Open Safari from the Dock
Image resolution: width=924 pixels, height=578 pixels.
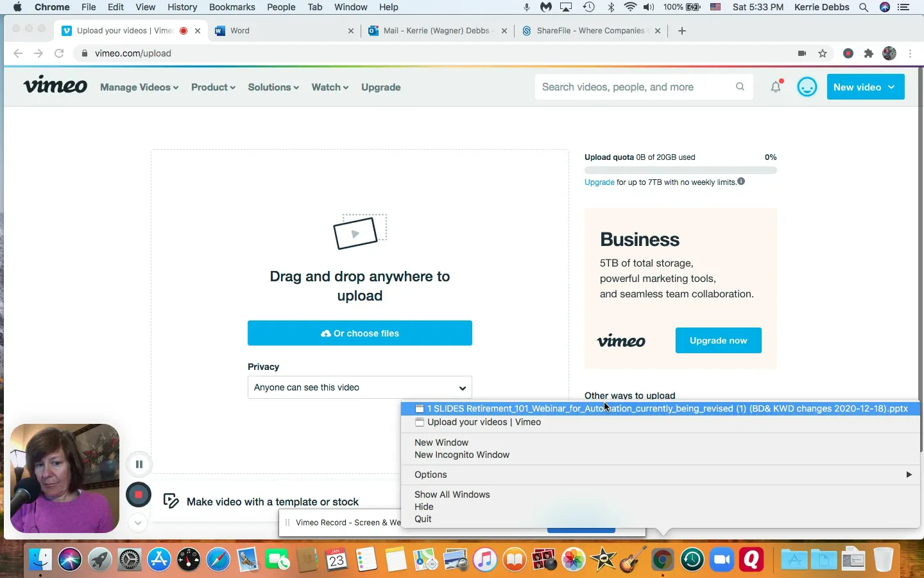[218, 560]
